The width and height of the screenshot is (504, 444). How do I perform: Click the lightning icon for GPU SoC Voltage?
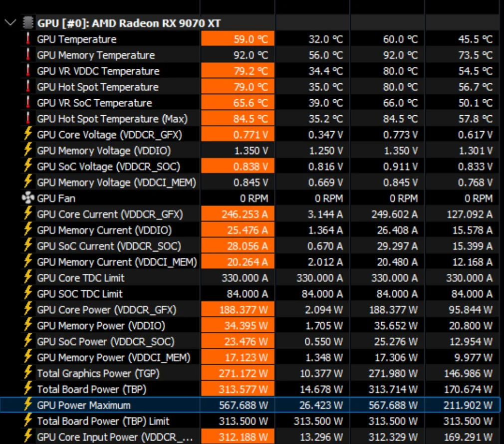pos(28,166)
